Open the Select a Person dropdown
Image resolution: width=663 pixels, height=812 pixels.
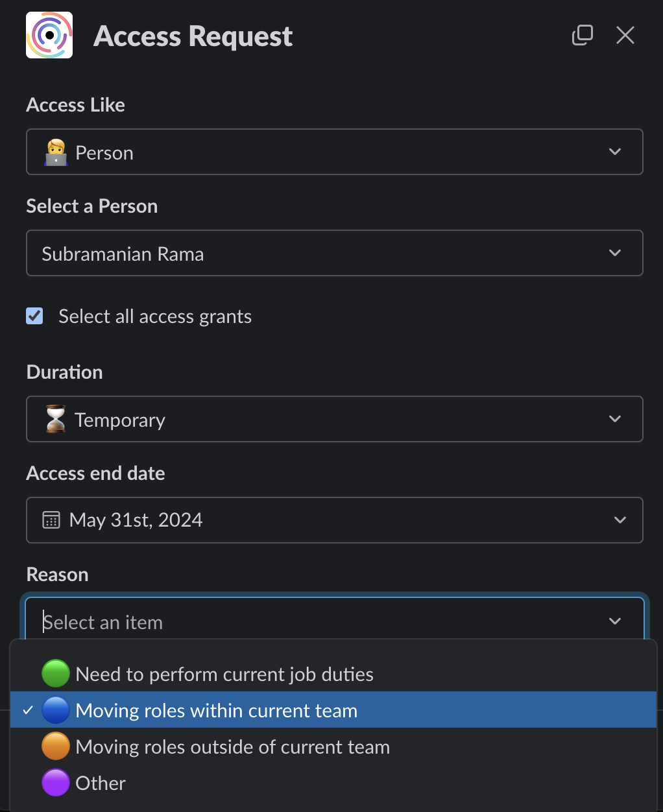coord(334,253)
